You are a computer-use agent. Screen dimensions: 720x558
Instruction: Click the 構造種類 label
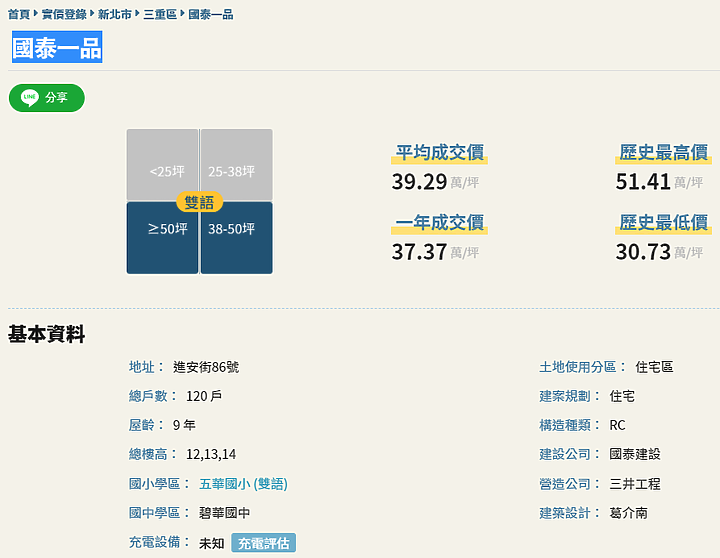point(570,425)
